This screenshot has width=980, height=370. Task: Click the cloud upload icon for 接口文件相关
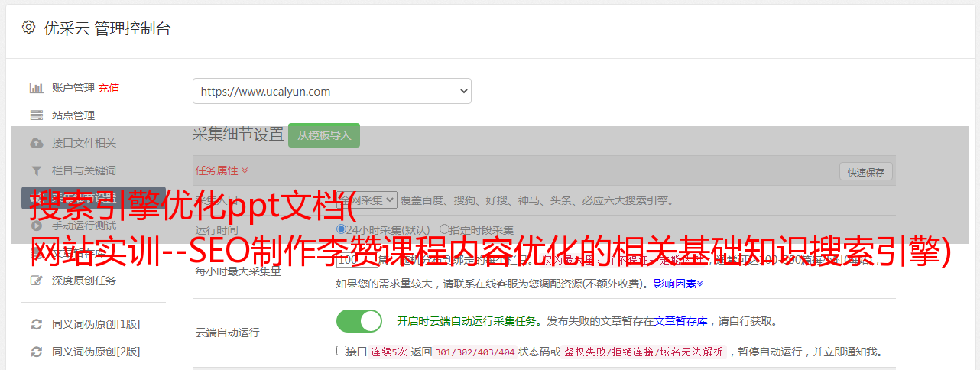click(36, 143)
